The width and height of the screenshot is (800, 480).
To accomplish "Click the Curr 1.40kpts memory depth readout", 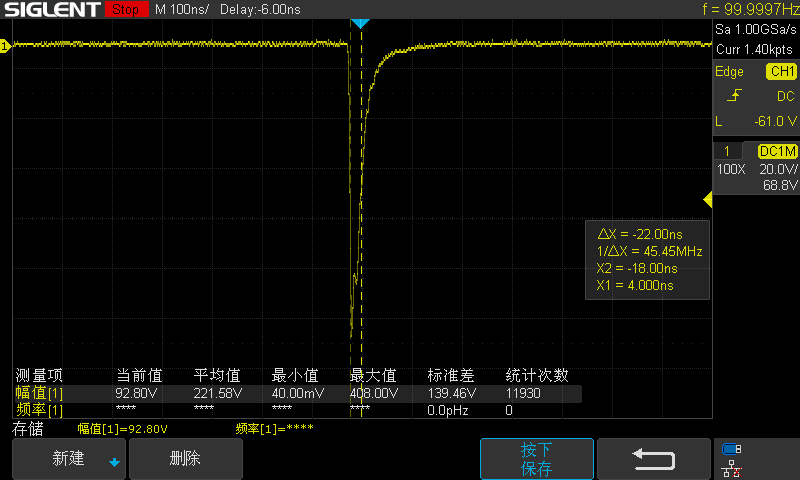I will [754, 49].
